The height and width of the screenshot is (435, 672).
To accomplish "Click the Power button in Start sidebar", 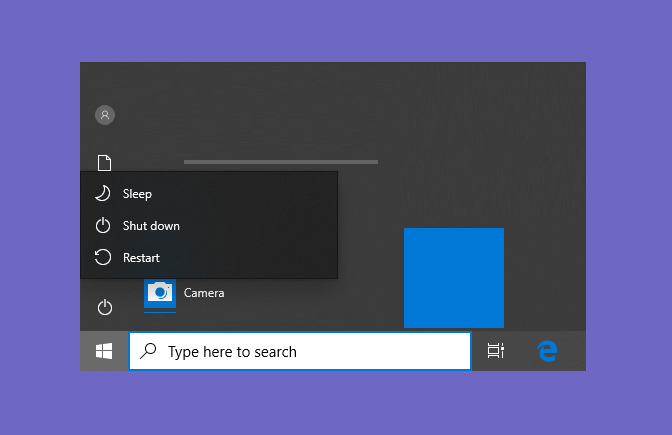I will pyautogui.click(x=105, y=307).
